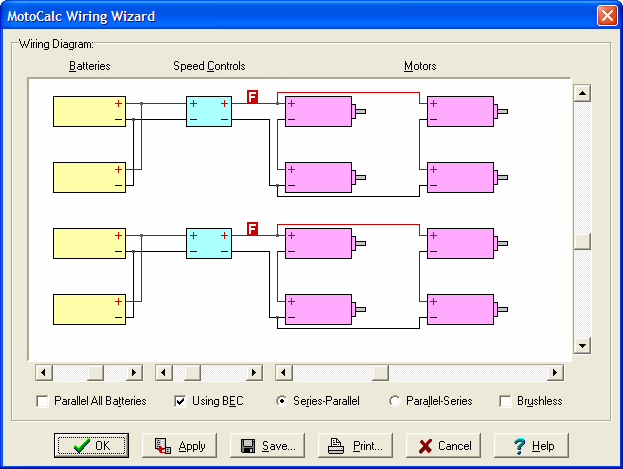Screen dimensions: 623x469
Task: Click the Speed Controls column label
Action: pos(209,66)
